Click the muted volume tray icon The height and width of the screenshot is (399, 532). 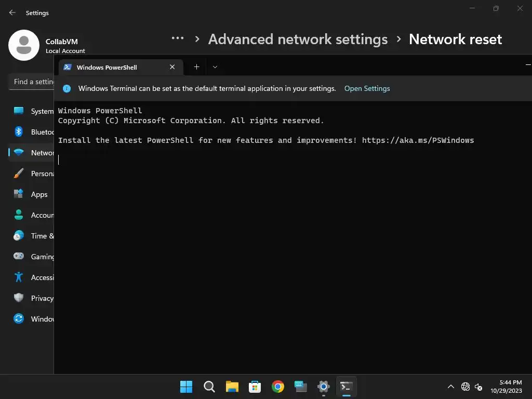tap(478, 387)
